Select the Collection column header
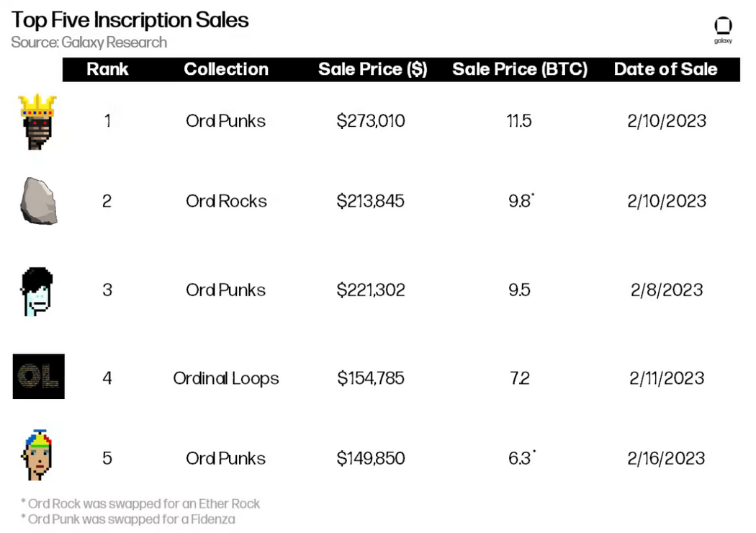The height and width of the screenshot is (533, 756). point(226,69)
